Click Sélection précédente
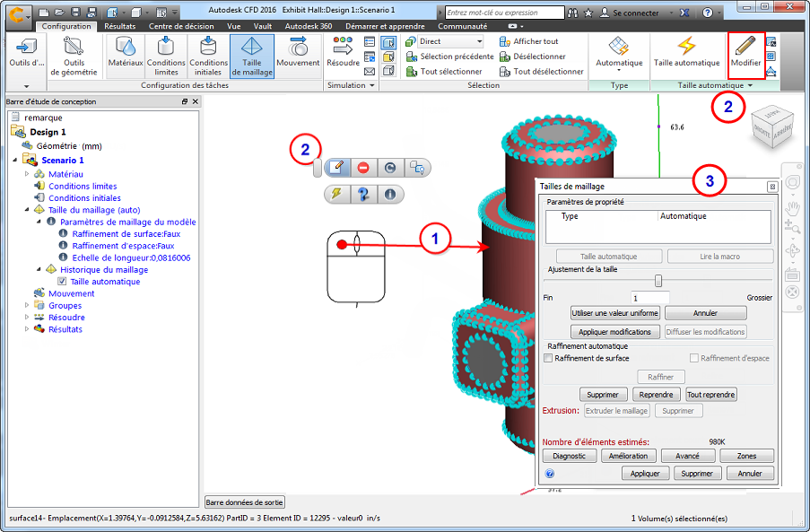The width and height of the screenshot is (810, 532). 450,57
